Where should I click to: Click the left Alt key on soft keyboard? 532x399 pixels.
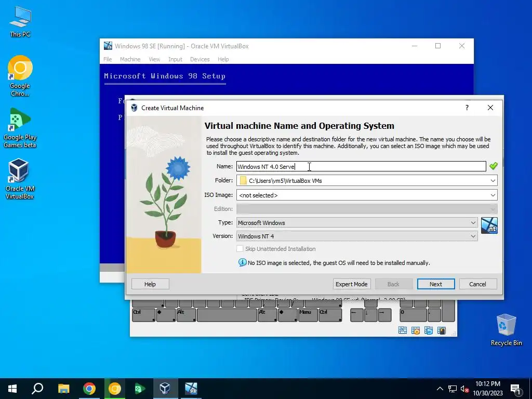pyautogui.click(x=186, y=315)
